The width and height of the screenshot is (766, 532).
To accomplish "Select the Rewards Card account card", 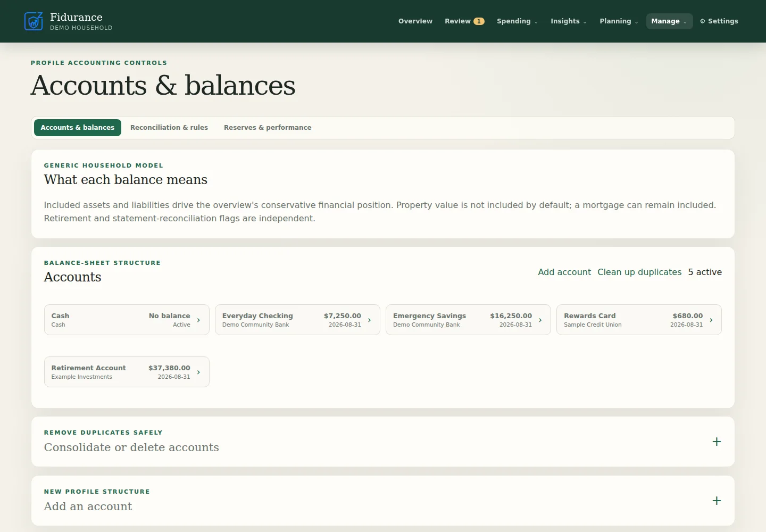I will (639, 320).
